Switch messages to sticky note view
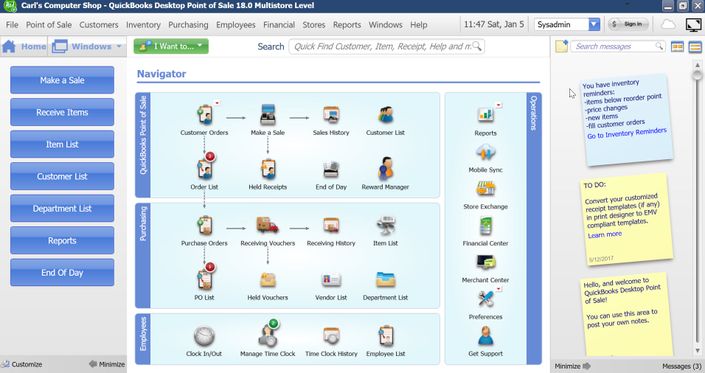Image resolution: width=705 pixels, height=373 pixels. [x=678, y=47]
